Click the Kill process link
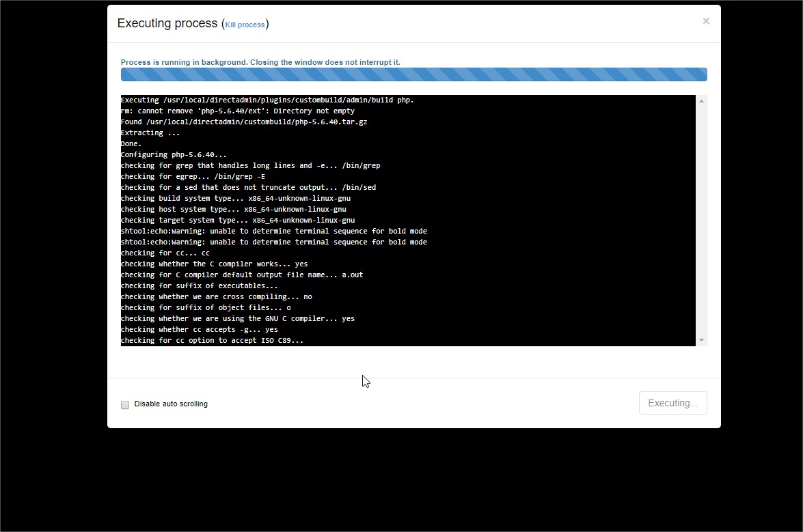This screenshot has width=803, height=532. click(x=245, y=25)
